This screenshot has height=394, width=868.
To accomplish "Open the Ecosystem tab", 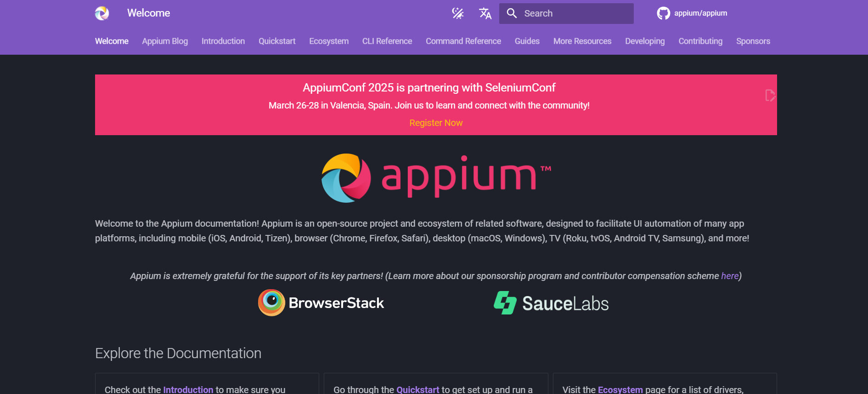I will coord(329,41).
